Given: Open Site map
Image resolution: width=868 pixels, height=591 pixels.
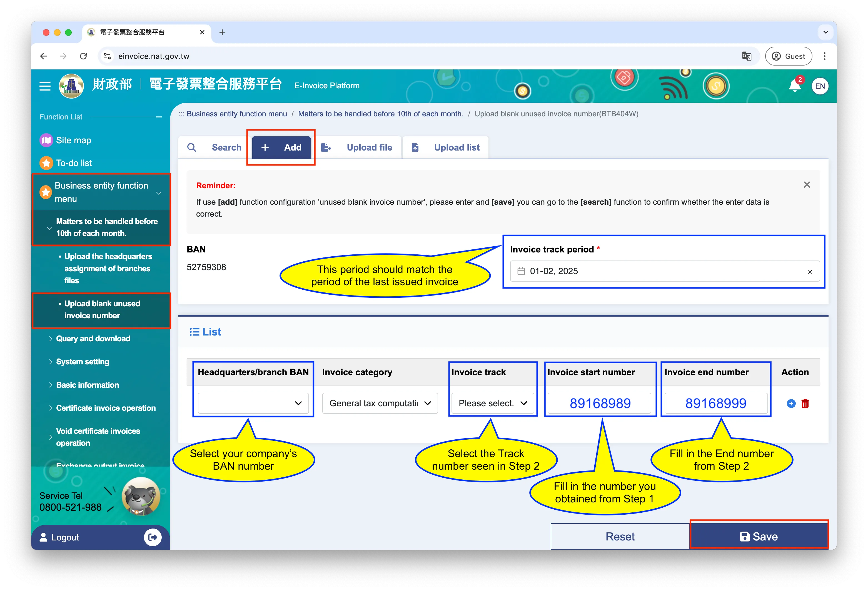Looking at the screenshot, I should pos(73,140).
